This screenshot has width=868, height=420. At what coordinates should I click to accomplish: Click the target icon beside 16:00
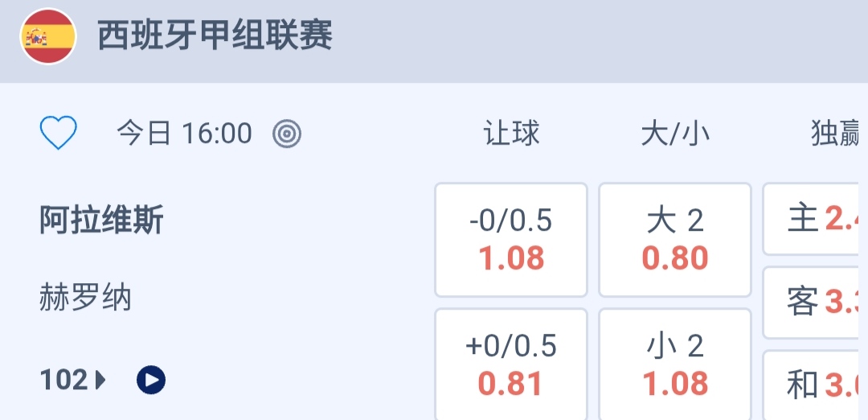(287, 134)
